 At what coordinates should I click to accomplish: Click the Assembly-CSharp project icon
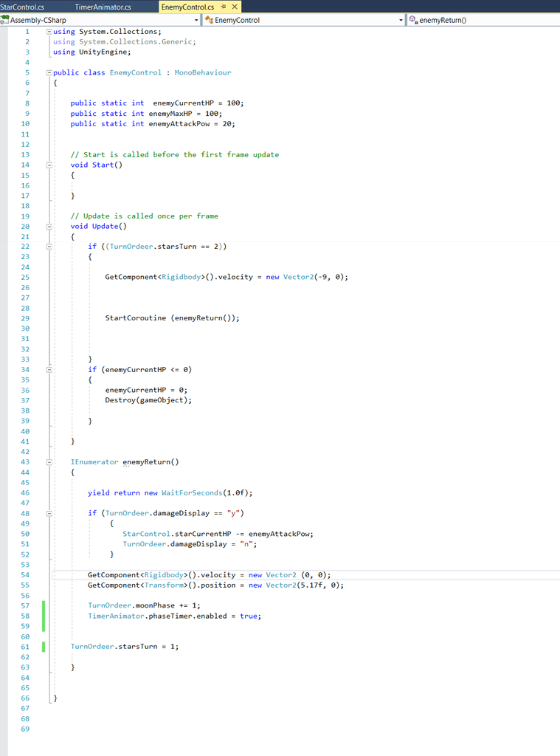click(5, 20)
